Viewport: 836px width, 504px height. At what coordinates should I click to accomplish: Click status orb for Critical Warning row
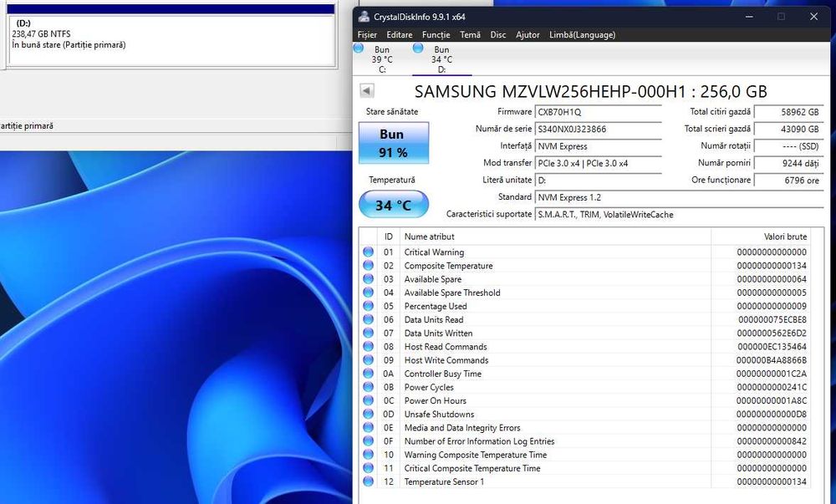click(x=369, y=252)
